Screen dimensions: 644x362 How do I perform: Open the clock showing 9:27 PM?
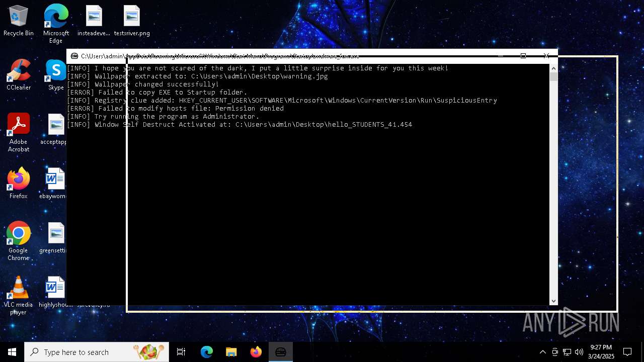601,352
